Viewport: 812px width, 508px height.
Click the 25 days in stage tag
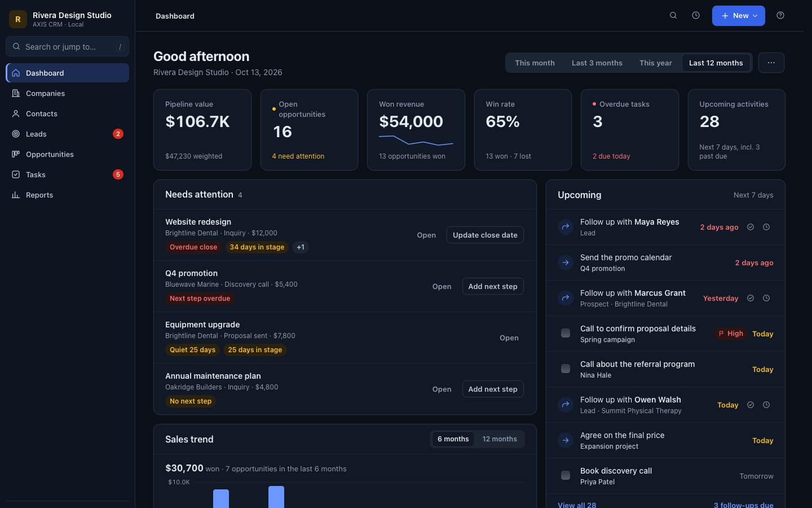[255, 350]
